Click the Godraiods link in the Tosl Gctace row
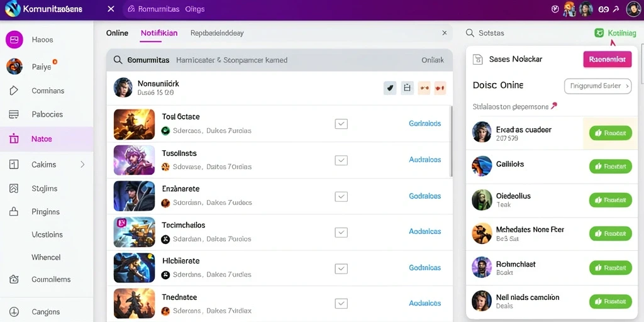This screenshot has width=644, height=322. (425, 123)
